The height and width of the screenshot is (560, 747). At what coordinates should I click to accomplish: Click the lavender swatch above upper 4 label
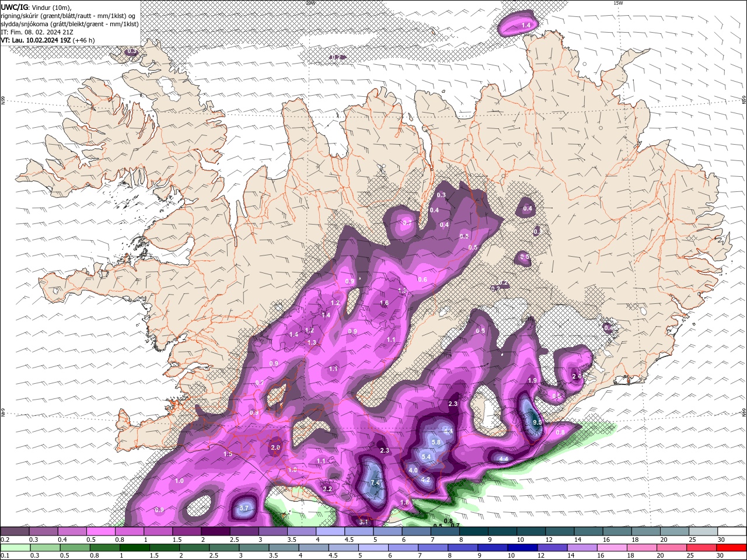coord(330,531)
